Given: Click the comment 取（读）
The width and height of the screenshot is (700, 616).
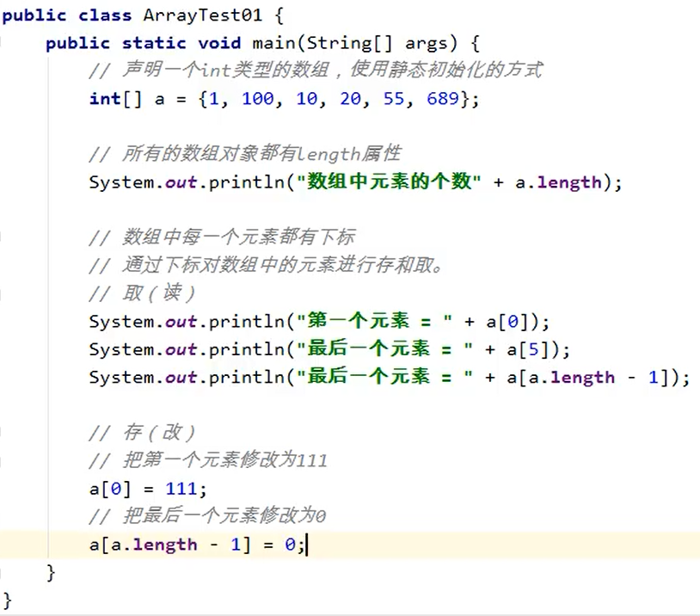Looking at the screenshot, I should pos(142,293).
